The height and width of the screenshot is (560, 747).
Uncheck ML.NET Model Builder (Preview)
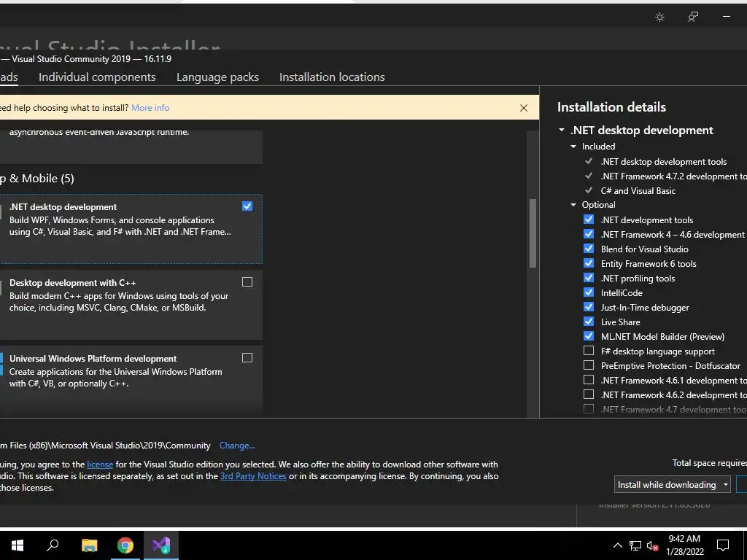[589, 336]
